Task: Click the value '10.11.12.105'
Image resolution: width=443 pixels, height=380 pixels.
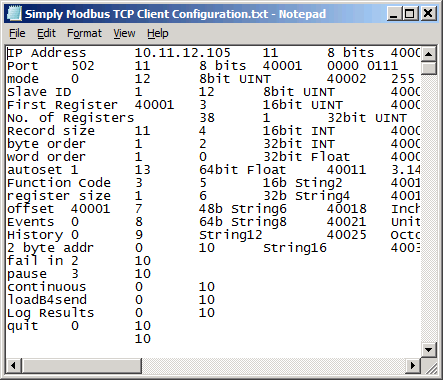Action: [182, 53]
